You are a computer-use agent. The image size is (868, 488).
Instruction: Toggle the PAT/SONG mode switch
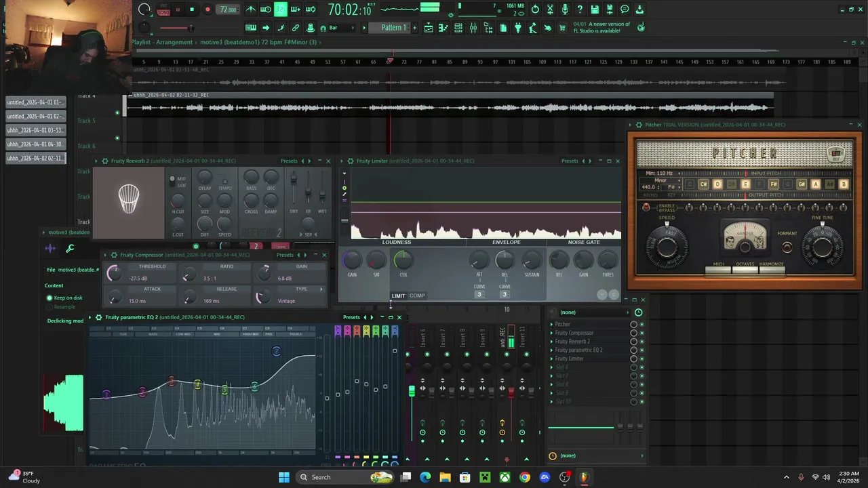(163, 9)
